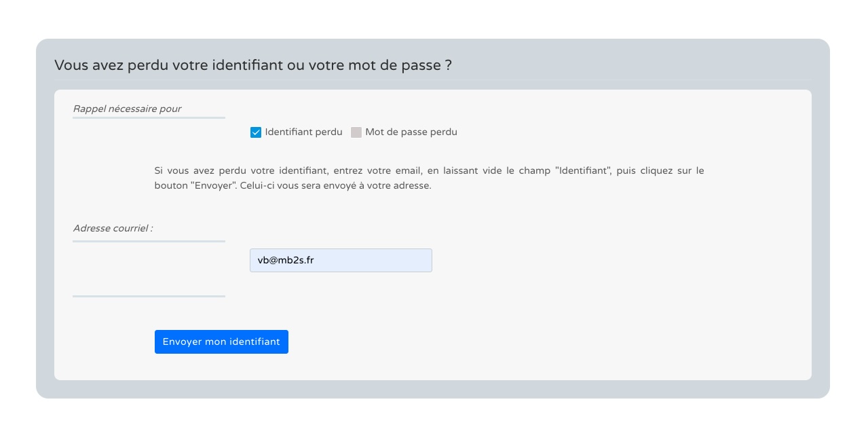Image resolution: width=868 pixels, height=425 pixels.
Task: Click the "Rappel nécessaire pour" legend
Action: pos(127,109)
